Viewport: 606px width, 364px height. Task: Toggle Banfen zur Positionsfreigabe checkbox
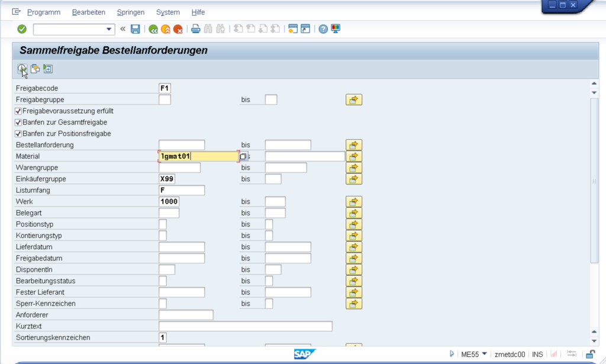pos(18,134)
